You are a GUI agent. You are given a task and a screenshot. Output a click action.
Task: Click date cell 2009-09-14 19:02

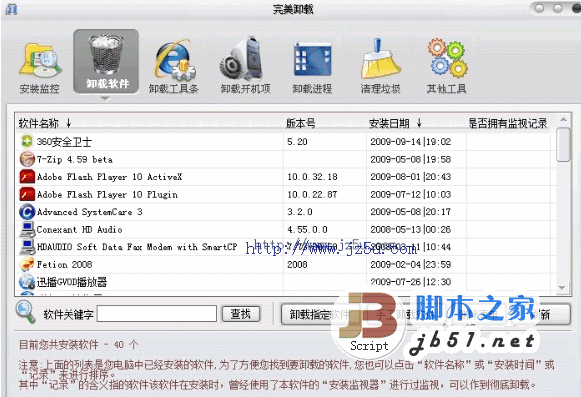pyautogui.click(x=411, y=142)
